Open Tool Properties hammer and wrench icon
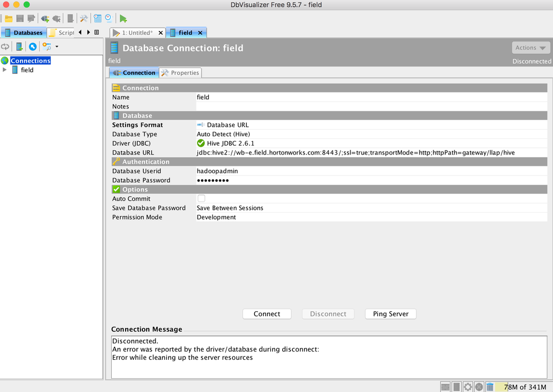 84,18
